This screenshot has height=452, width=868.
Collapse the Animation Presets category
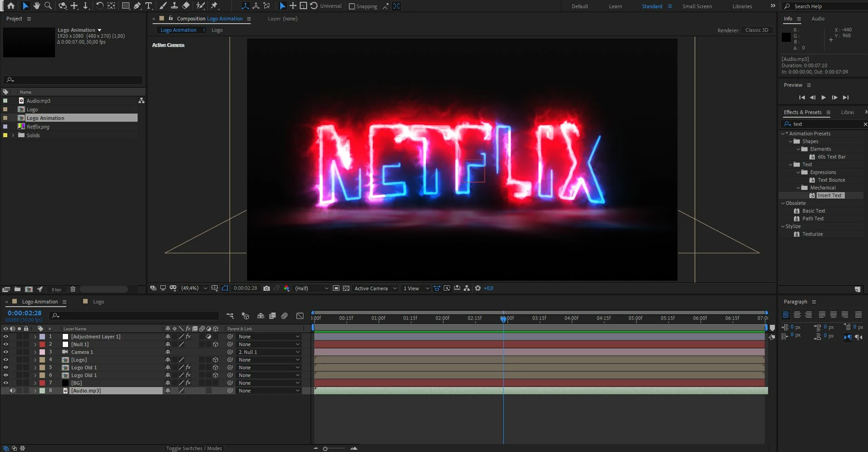coord(783,134)
